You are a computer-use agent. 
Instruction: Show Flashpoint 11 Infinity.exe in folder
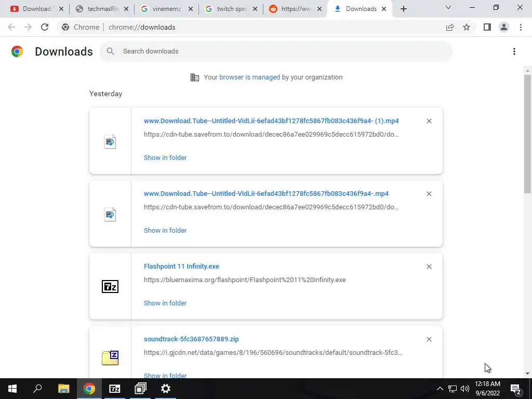click(x=165, y=303)
